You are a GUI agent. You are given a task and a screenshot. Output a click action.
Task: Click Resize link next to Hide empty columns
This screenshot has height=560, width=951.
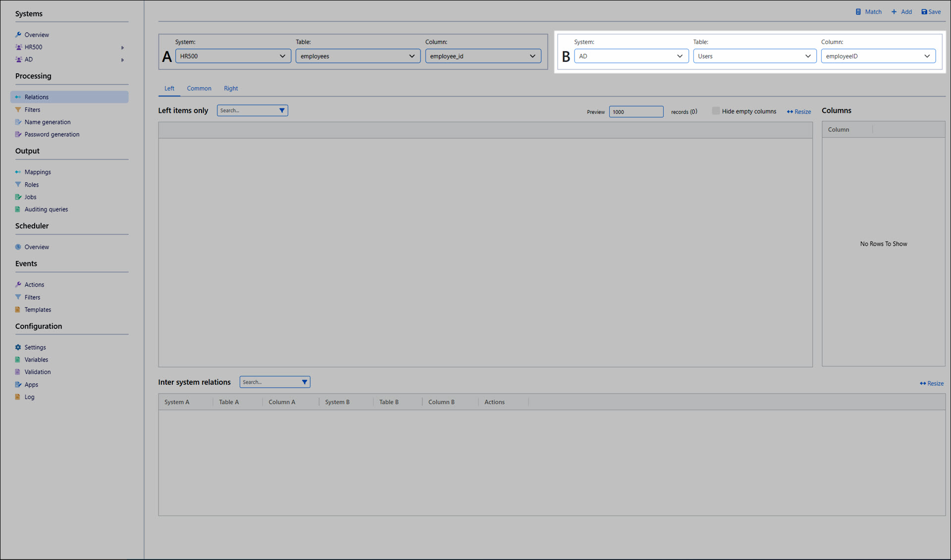pyautogui.click(x=799, y=112)
